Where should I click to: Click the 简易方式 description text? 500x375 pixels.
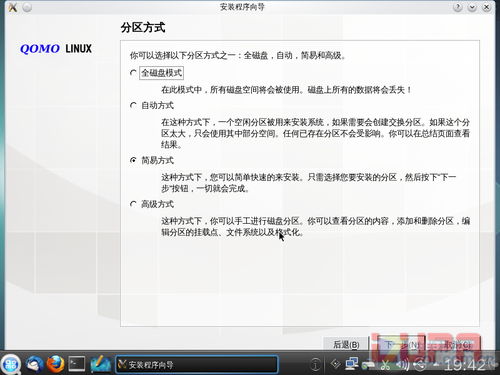309,183
